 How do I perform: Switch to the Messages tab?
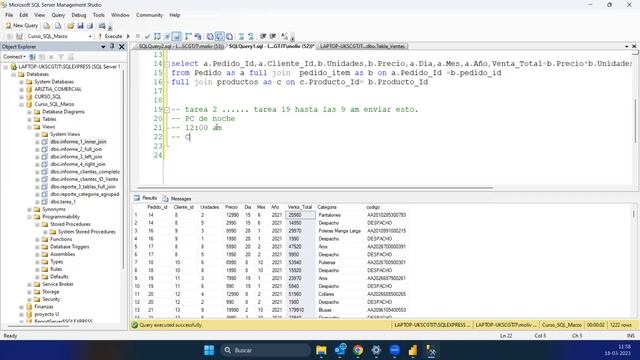(x=177, y=199)
